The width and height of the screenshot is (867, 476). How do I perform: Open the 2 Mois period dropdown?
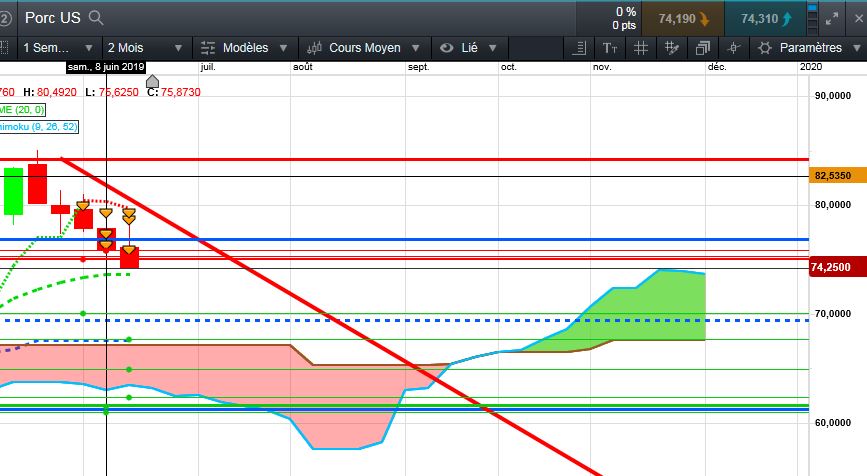[x=145, y=48]
